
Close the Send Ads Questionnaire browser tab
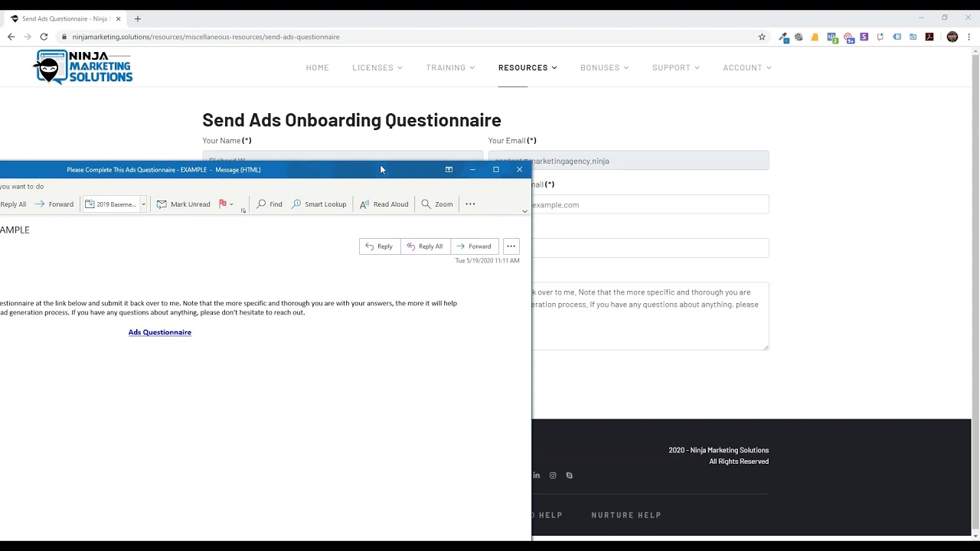[x=118, y=18]
